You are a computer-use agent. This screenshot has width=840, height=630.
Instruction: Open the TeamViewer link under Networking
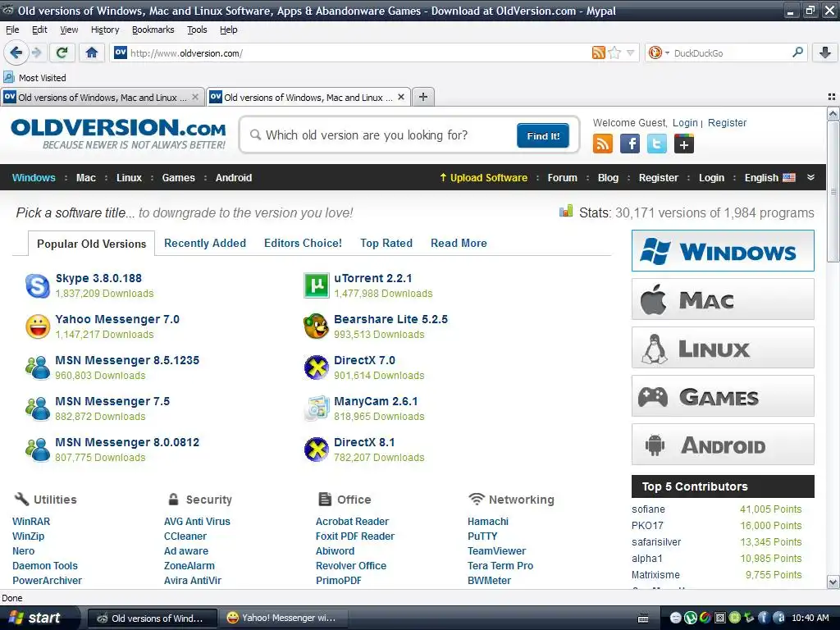(x=496, y=550)
